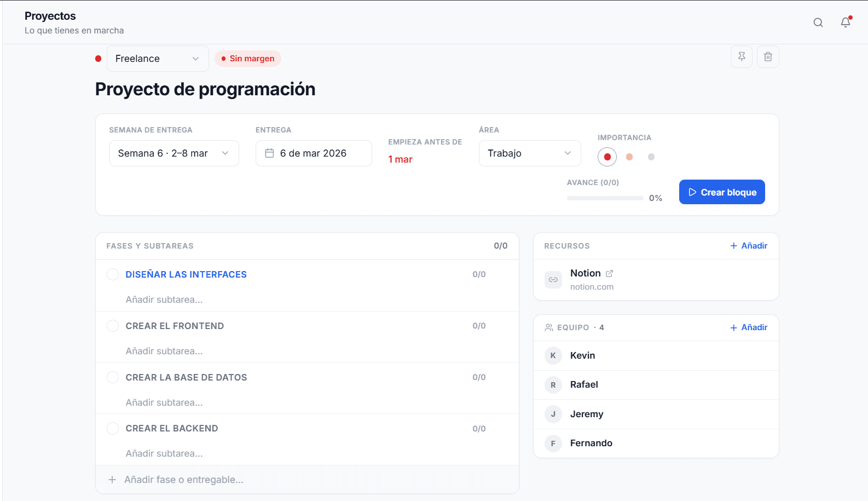The height and width of the screenshot is (501, 868).
Task: Click Jeremy's avatar initial J
Action: (553, 414)
